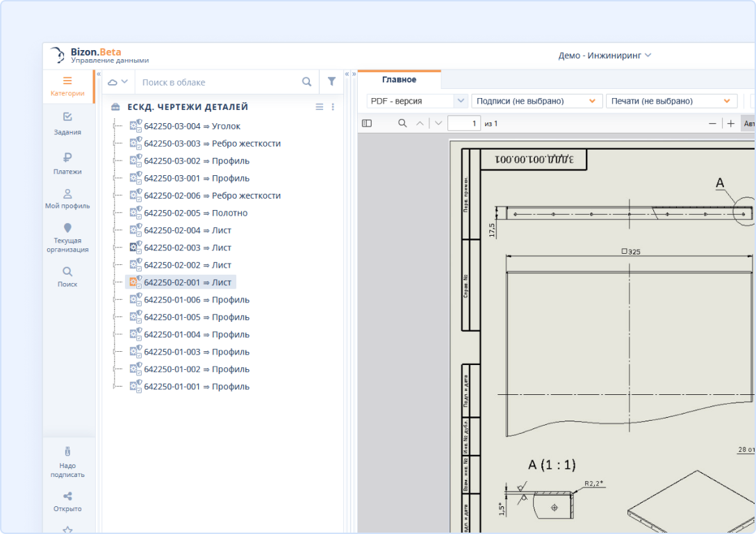This screenshot has width=756, height=534.
Task: Click the PDF zoom out minus button
Action: (712, 123)
